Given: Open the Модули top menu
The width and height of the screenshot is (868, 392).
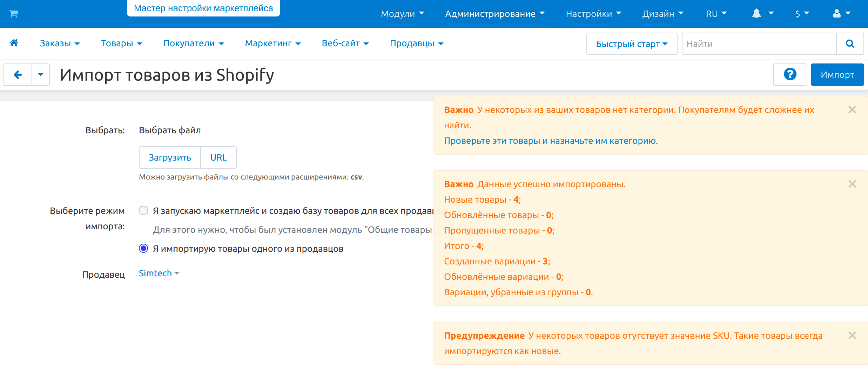Looking at the screenshot, I should coord(402,14).
